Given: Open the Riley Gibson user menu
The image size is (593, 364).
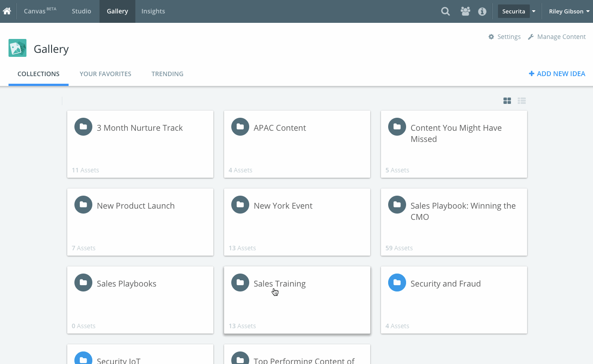Looking at the screenshot, I should tap(569, 12).
